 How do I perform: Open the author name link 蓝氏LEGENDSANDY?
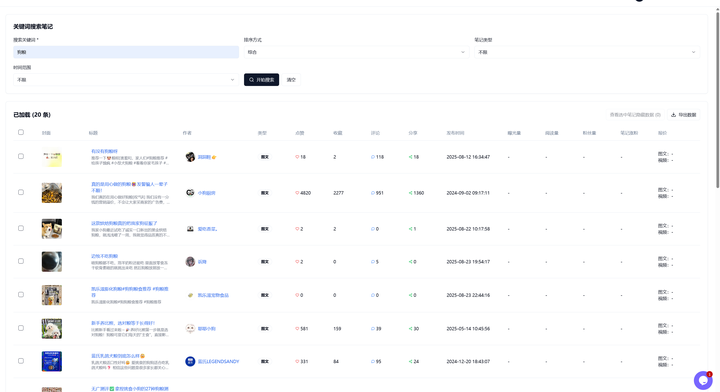pyautogui.click(x=219, y=362)
